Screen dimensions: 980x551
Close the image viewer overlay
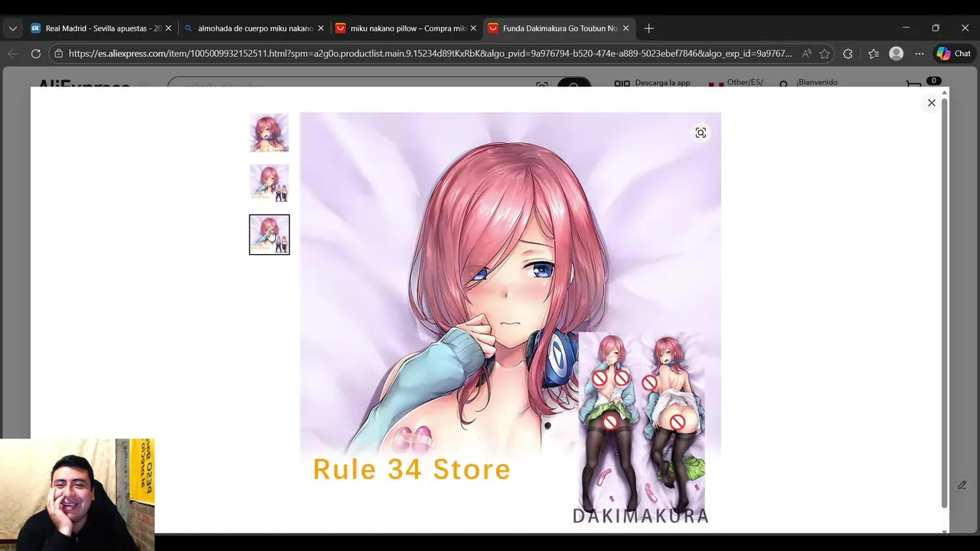[x=932, y=103]
